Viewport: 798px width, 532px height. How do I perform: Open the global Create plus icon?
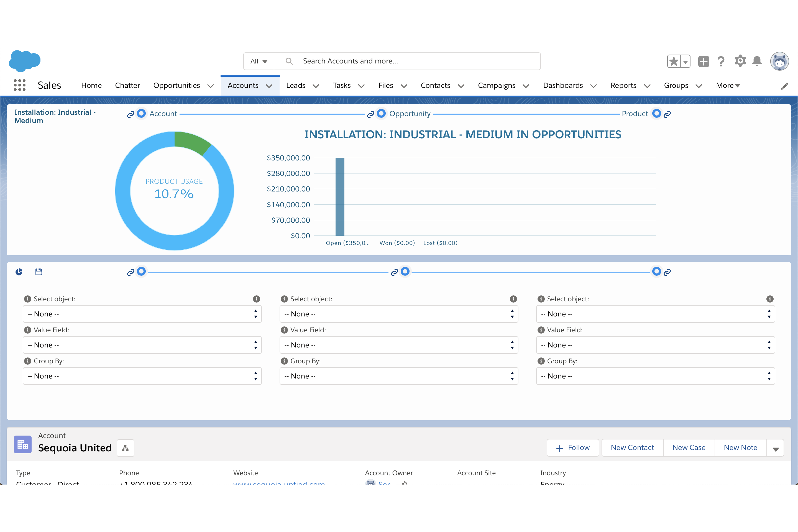tap(704, 61)
